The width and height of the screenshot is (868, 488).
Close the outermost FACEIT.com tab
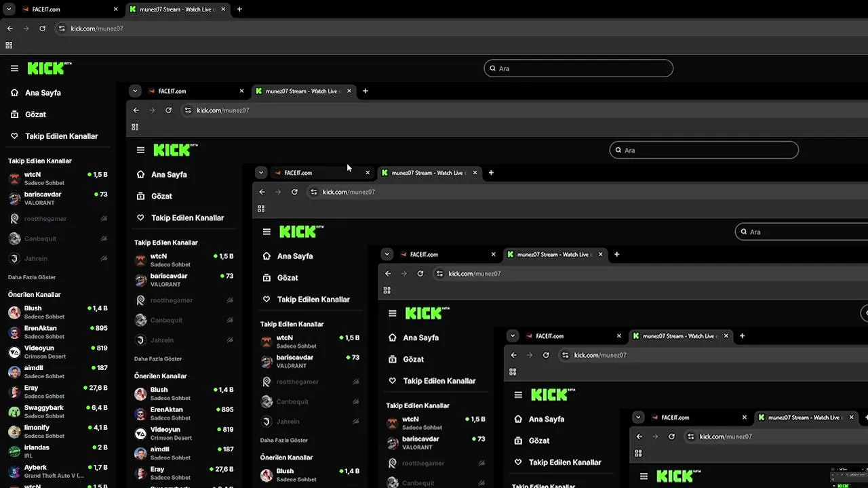[115, 9]
